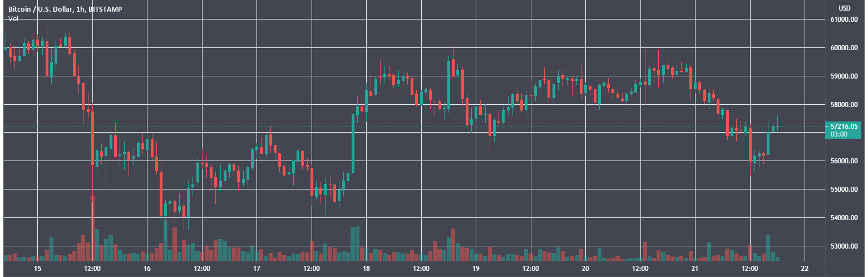Click the 58000.00 price axis label
This screenshot has height=277, width=868.
(843, 105)
